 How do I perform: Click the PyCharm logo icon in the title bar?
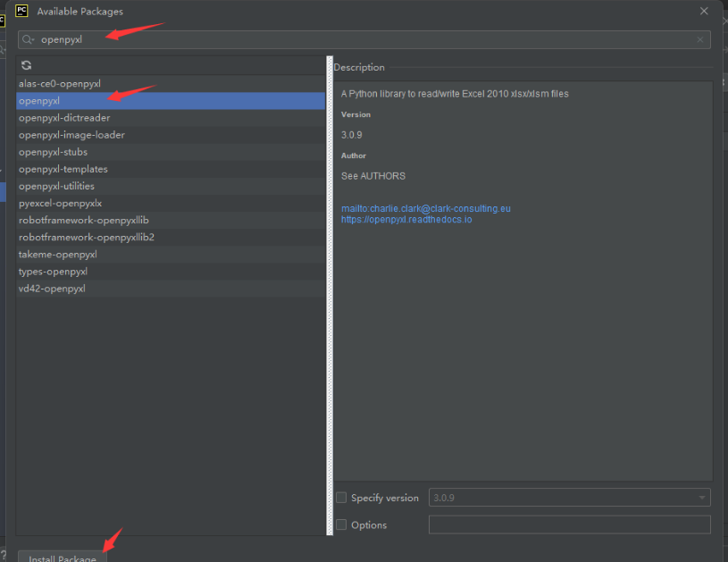pyautogui.click(x=21, y=11)
